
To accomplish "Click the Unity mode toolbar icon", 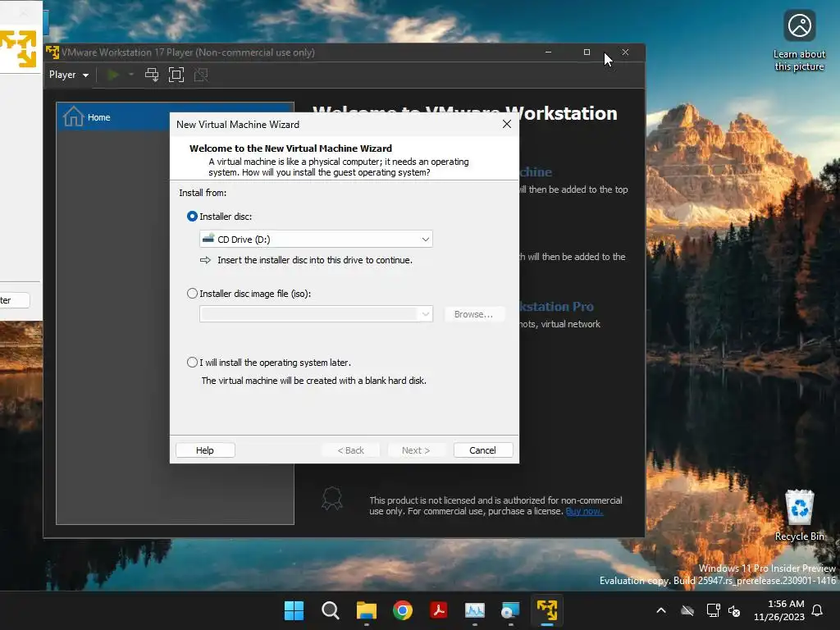I will [202, 75].
